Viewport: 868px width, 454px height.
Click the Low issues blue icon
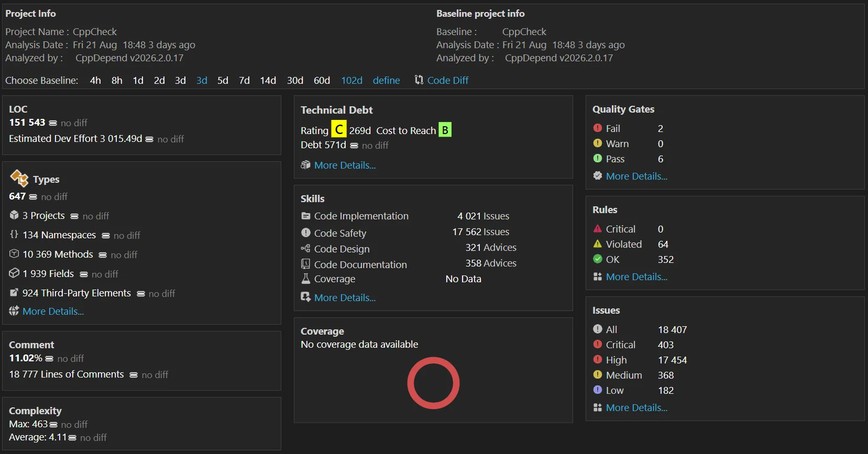pos(597,390)
